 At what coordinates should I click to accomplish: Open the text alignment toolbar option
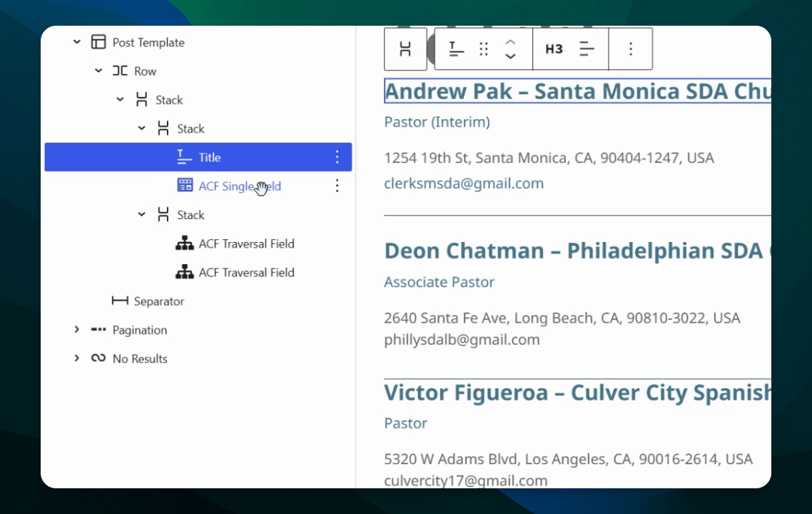(587, 49)
